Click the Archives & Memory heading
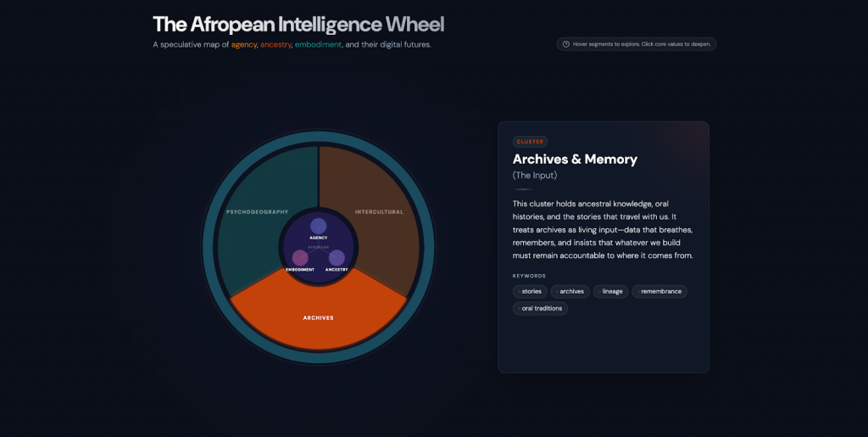The width and height of the screenshot is (868, 437). pyautogui.click(x=575, y=159)
